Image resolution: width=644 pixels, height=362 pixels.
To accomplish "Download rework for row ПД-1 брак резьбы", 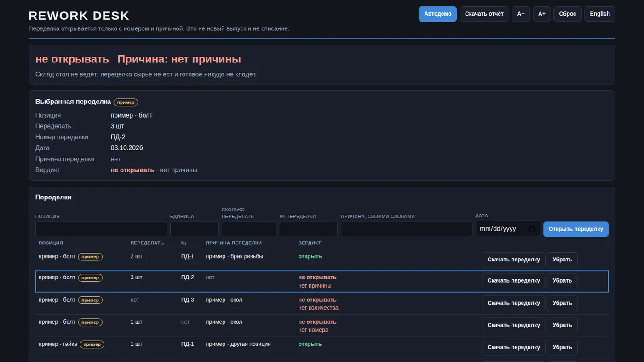I will pos(513,260).
